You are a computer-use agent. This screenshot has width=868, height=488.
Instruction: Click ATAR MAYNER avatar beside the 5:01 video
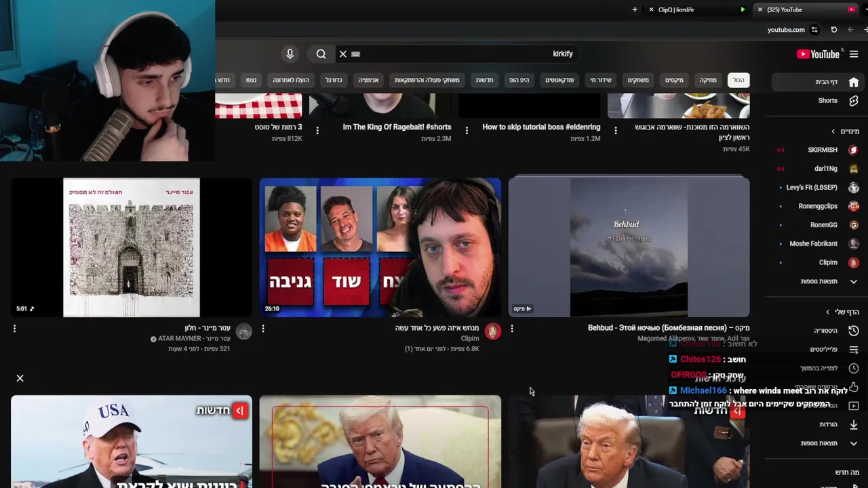click(x=243, y=331)
